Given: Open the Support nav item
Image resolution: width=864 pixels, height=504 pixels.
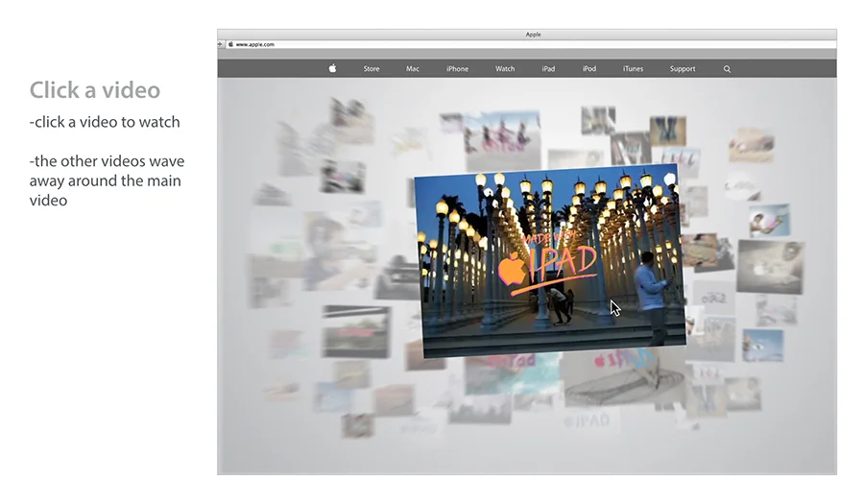Looking at the screenshot, I should [x=683, y=69].
